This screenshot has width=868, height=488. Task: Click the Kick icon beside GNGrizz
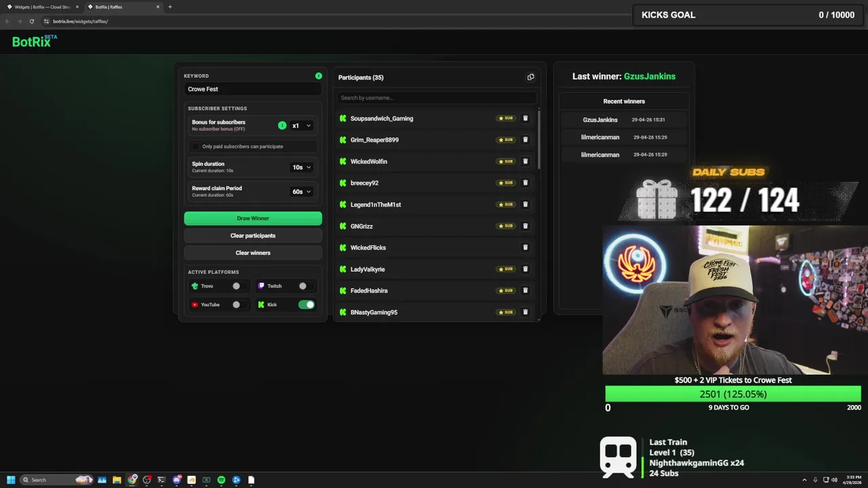coord(343,226)
